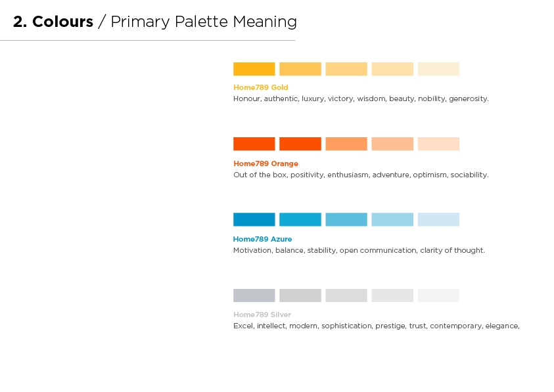The width and height of the screenshot is (554, 392).
Task: Select the second Azure tint swatch
Action: tap(300, 219)
